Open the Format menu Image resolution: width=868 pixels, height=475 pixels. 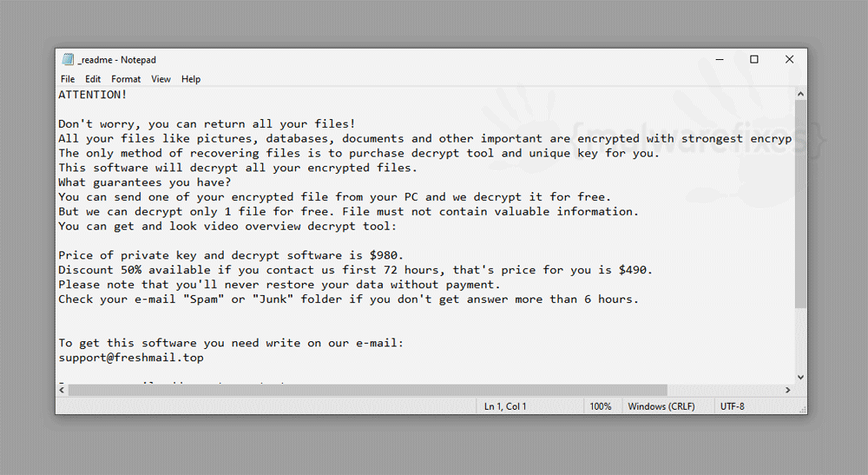pyautogui.click(x=126, y=79)
